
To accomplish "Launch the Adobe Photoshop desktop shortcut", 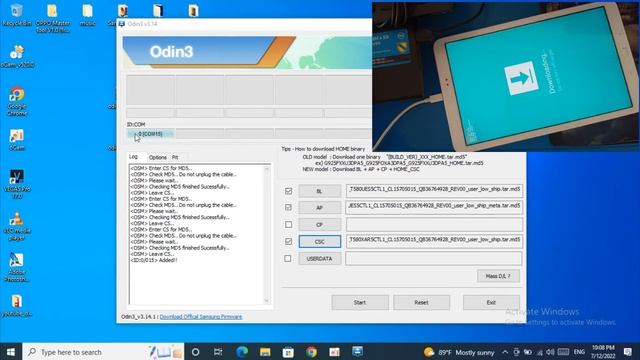I will 17,267.
